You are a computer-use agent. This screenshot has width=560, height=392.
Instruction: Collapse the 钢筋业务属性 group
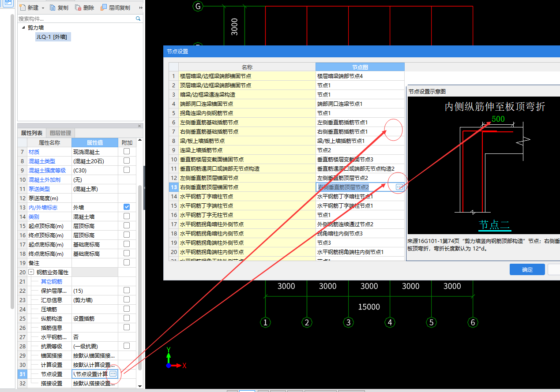31,272
